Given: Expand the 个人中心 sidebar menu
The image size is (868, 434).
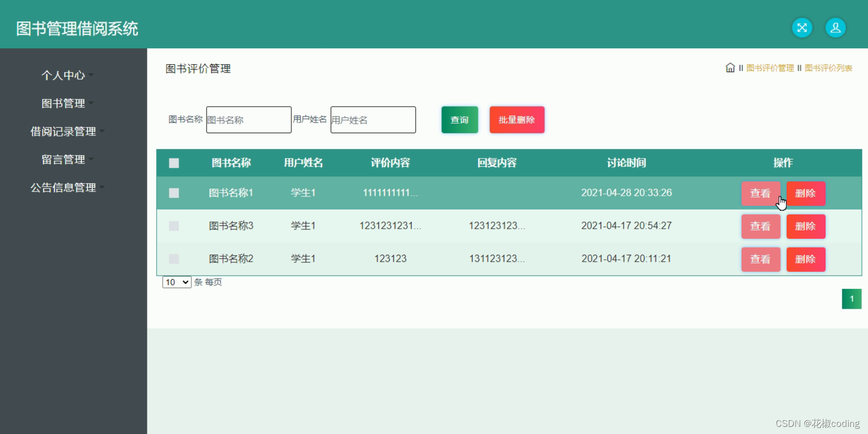Looking at the screenshot, I should pyautogui.click(x=67, y=75).
